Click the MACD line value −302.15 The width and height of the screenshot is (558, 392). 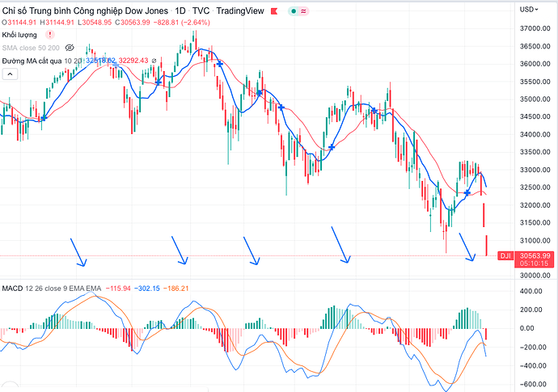click(x=147, y=289)
